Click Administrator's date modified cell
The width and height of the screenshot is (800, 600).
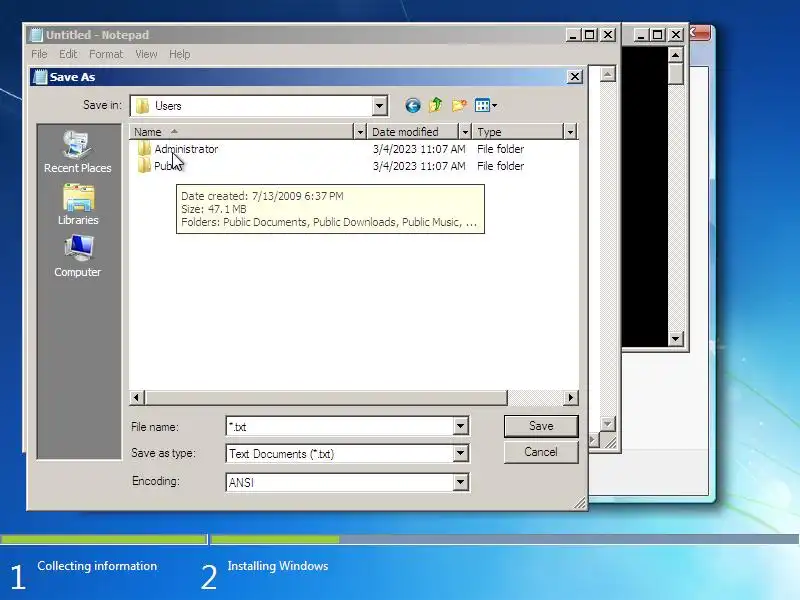click(x=419, y=149)
